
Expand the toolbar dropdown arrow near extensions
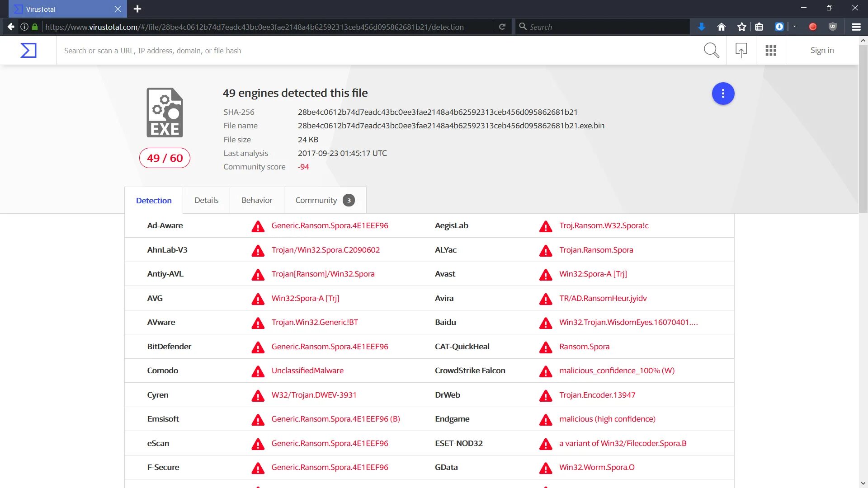coord(794,27)
